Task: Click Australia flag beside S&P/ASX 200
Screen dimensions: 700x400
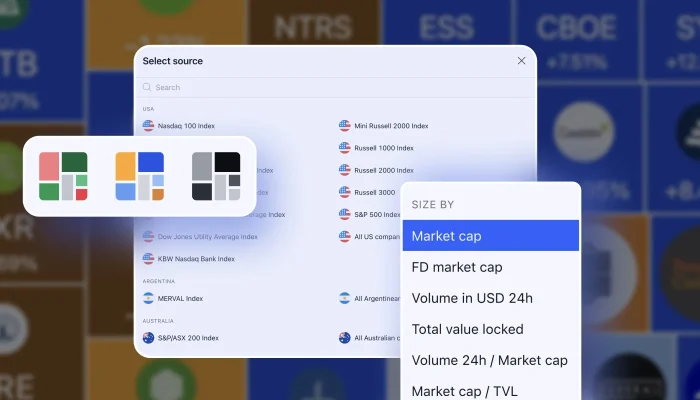Action: (148, 338)
